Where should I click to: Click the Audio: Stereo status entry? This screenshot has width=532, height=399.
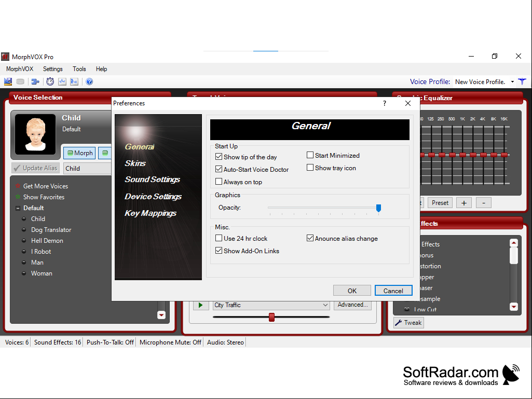(x=225, y=342)
